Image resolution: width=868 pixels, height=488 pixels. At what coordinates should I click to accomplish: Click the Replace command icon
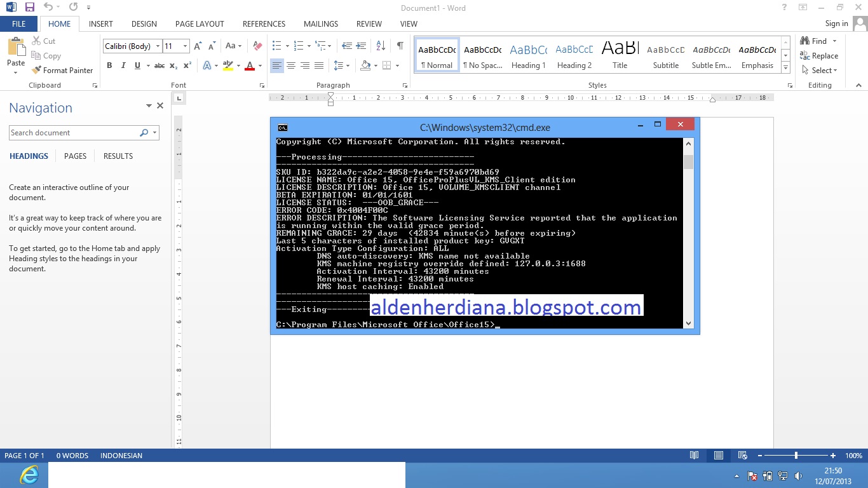819,56
